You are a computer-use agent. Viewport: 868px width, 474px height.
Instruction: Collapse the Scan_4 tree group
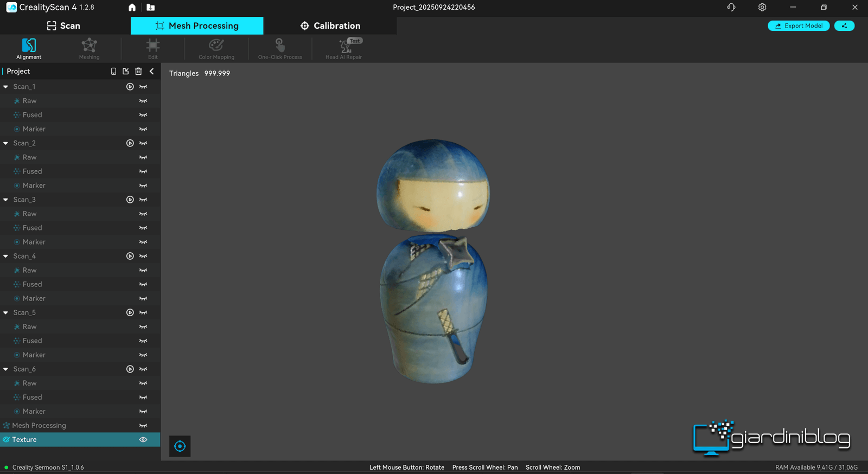coord(6,256)
